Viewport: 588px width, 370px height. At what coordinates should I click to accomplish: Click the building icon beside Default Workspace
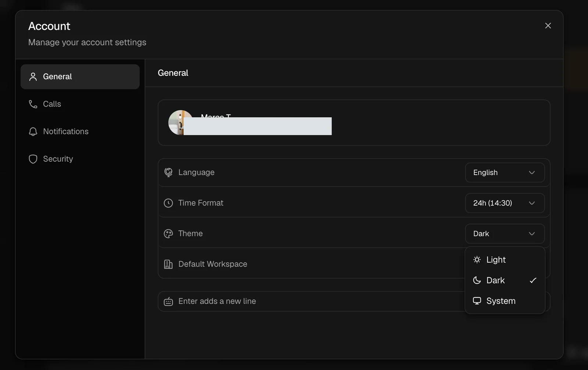[168, 264]
